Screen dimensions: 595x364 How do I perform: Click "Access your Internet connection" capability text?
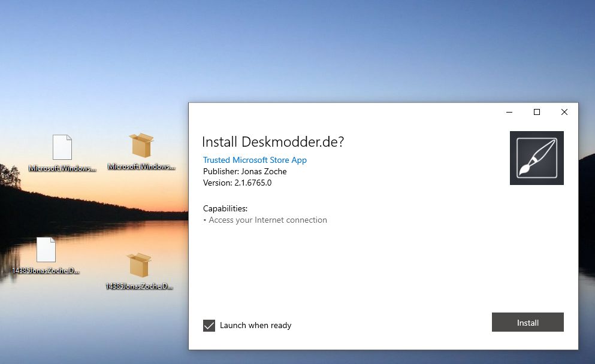click(x=267, y=220)
